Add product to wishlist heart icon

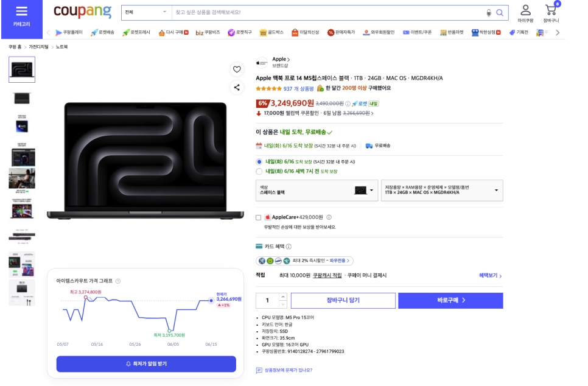point(237,69)
